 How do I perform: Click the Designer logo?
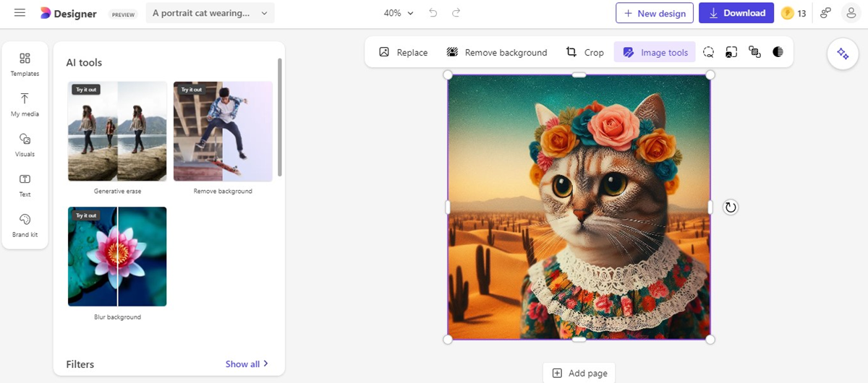pyautogui.click(x=68, y=14)
